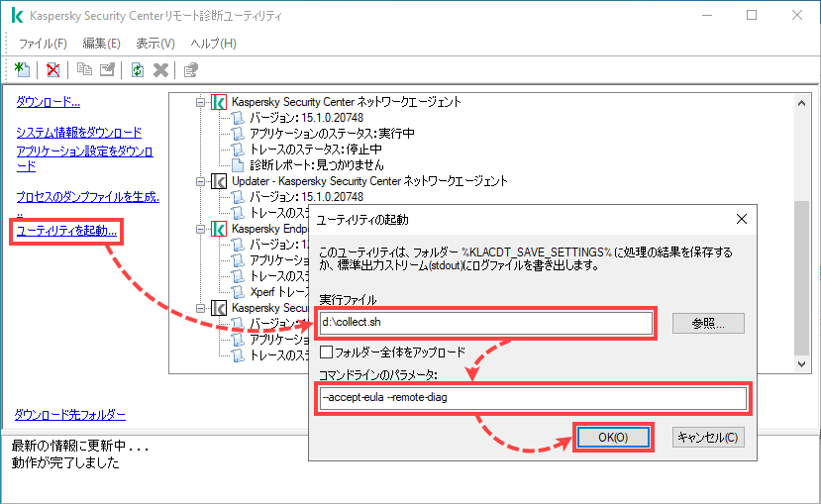Click the Kaspersky logo in title bar
The image size is (821, 504).
17,15
